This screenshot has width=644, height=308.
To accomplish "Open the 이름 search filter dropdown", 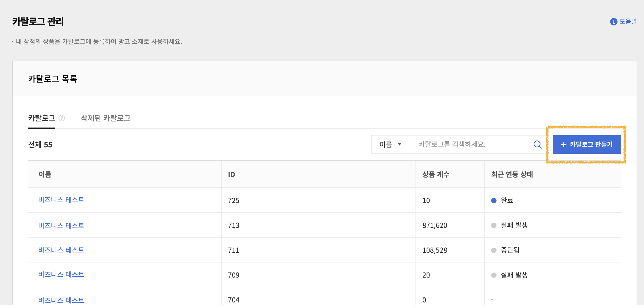I will click(x=390, y=144).
